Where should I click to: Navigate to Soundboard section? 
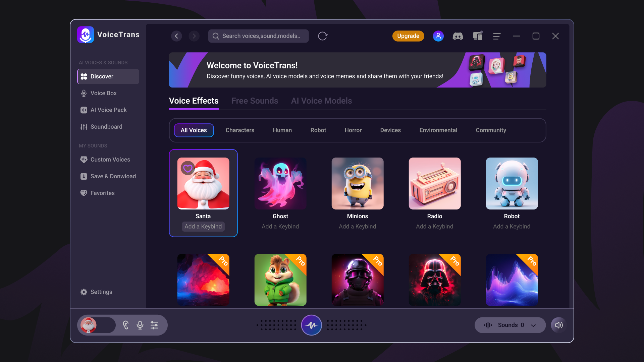pyautogui.click(x=106, y=126)
